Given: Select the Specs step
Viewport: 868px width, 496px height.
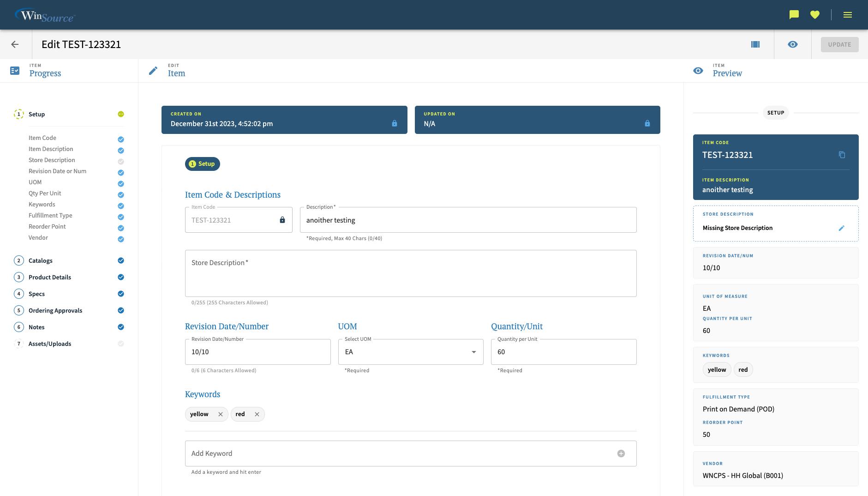Looking at the screenshot, I should (x=36, y=294).
